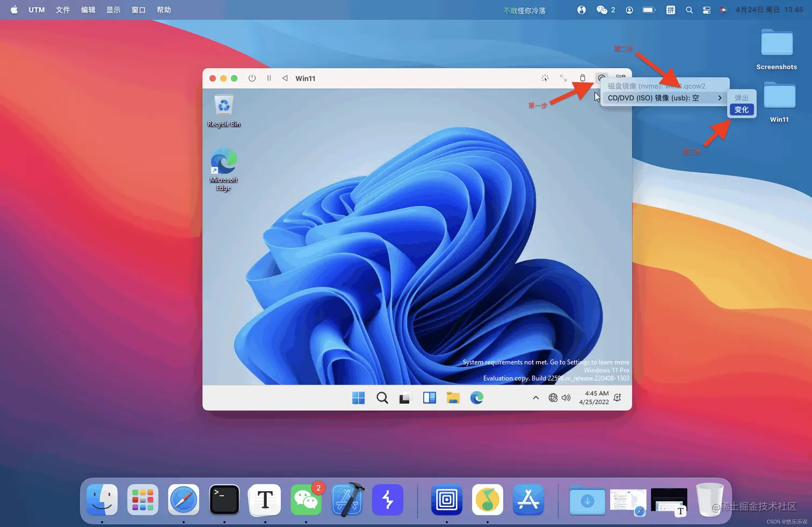This screenshot has width=812, height=527.
Task: Expand the CD/DVD (ISO) 镜像 submenu arrow
Action: click(x=720, y=98)
